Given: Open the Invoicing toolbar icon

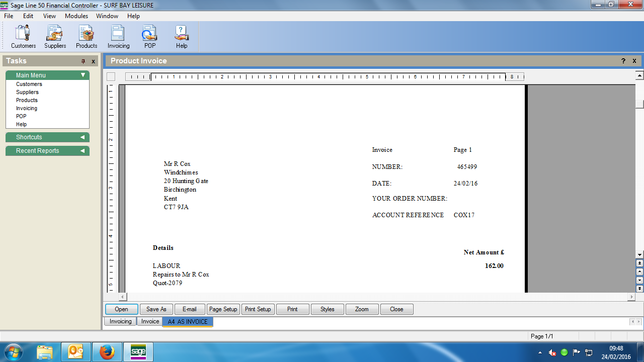Looking at the screenshot, I should click(x=118, y=37).
